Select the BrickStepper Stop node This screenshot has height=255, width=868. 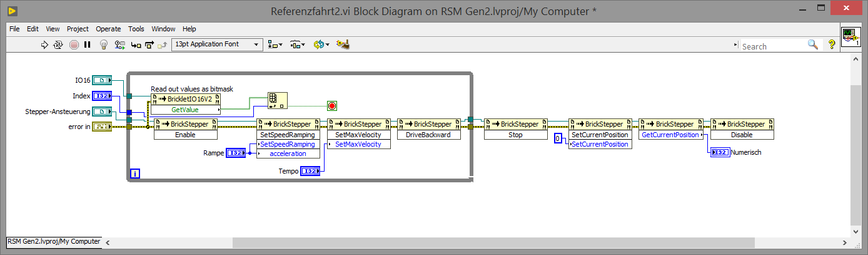(x=516, y=129)
